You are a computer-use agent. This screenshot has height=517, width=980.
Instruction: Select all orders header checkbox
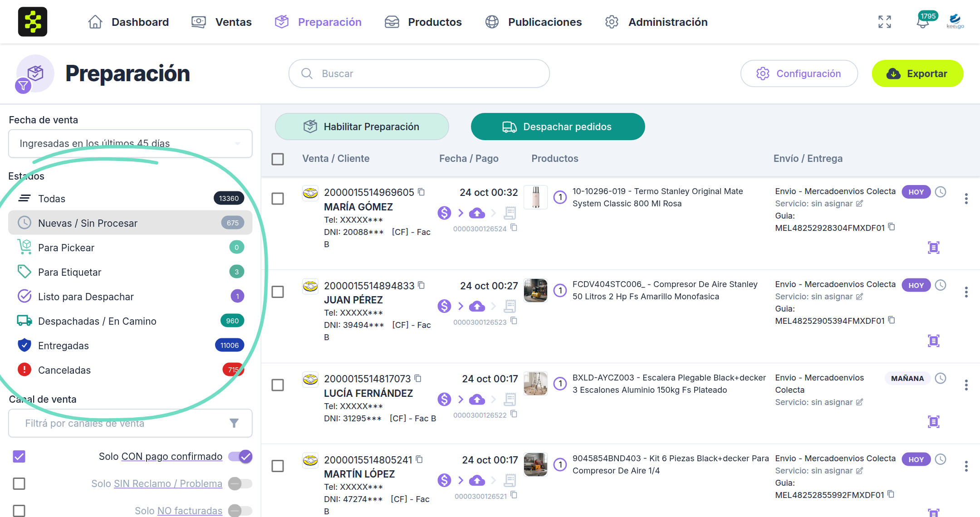[278, 159]
